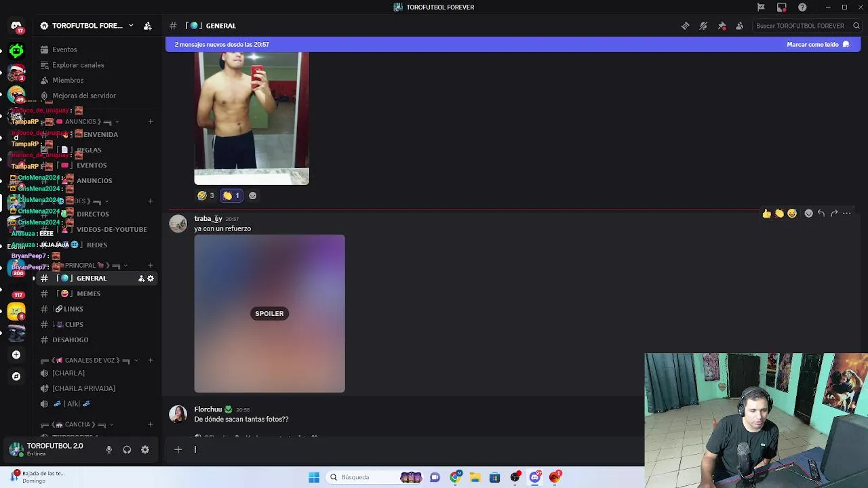Open traba_ijy username profile
Image resolution: width=868 pixels, height=488 pixels.
(x=208, y=219)
